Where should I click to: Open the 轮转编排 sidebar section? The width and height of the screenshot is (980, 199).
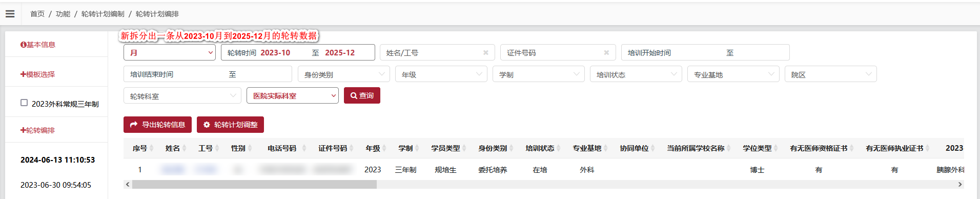coord(37,130)
